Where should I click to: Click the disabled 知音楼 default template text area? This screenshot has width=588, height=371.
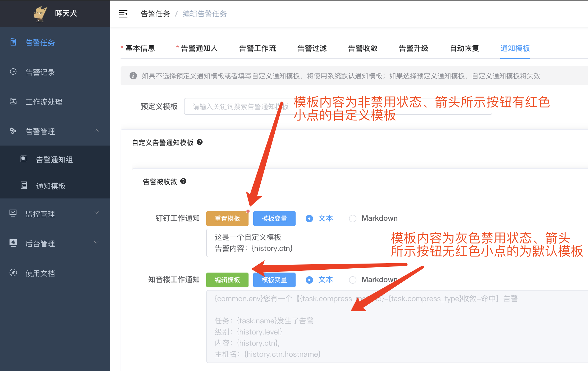[397, 327]
